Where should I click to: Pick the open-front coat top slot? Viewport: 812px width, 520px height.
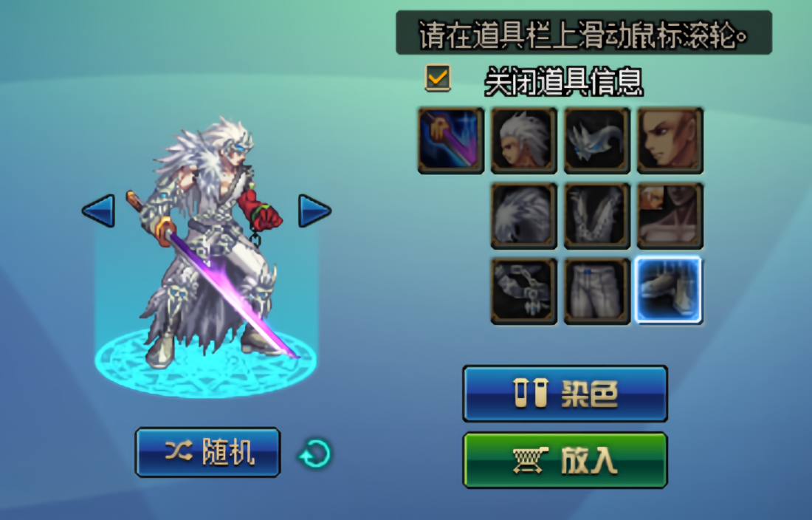click(x=597, y=216)
